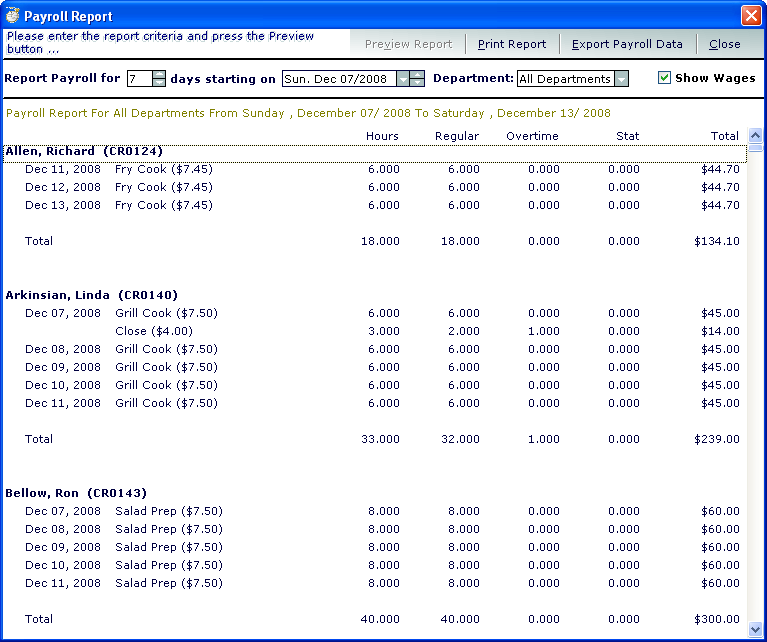Click the Payroll Report title bar icon
The width and height of the screenshot is (767, 642).
12,16
